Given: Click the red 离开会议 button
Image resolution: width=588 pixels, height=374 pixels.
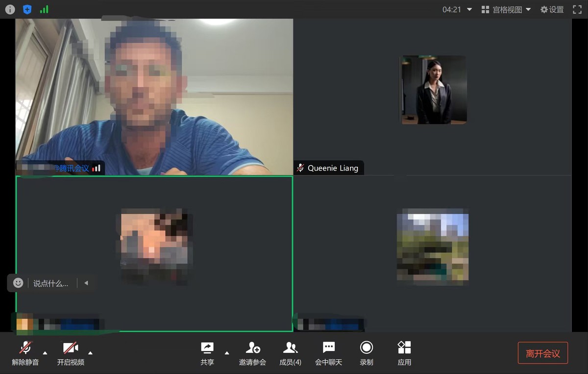Looking at the screenshot, I should click(x=542, y=353).
